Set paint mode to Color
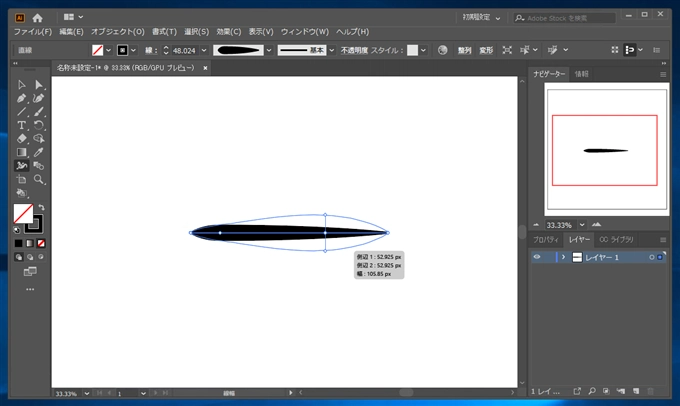This screenshot has width=680, height=406. click(18, 243)
